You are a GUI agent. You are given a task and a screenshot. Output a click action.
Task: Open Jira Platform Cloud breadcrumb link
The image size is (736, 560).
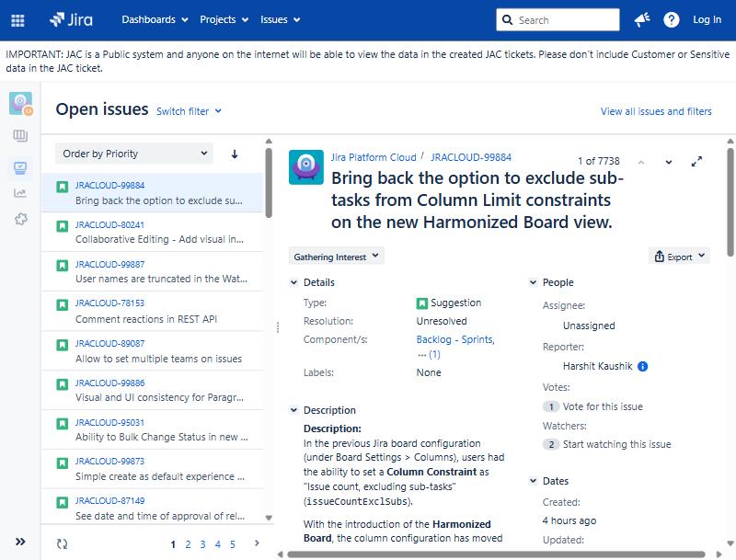[374, 157]
